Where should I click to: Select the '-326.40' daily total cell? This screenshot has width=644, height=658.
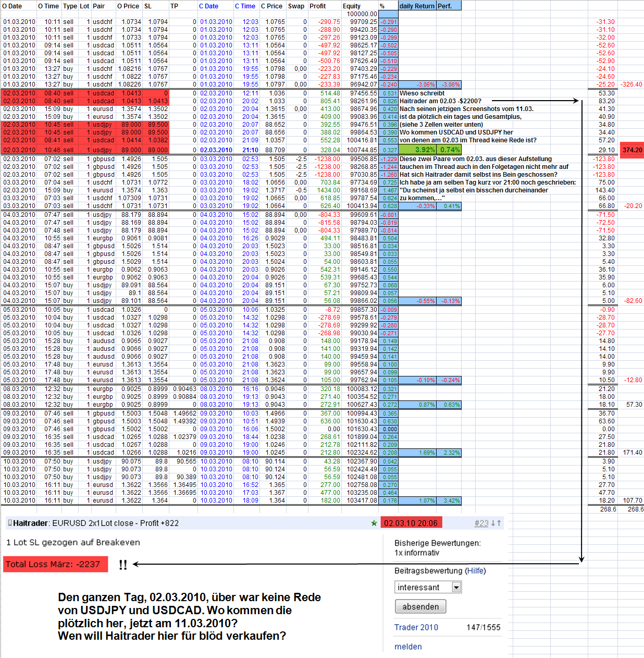(632, 84)
